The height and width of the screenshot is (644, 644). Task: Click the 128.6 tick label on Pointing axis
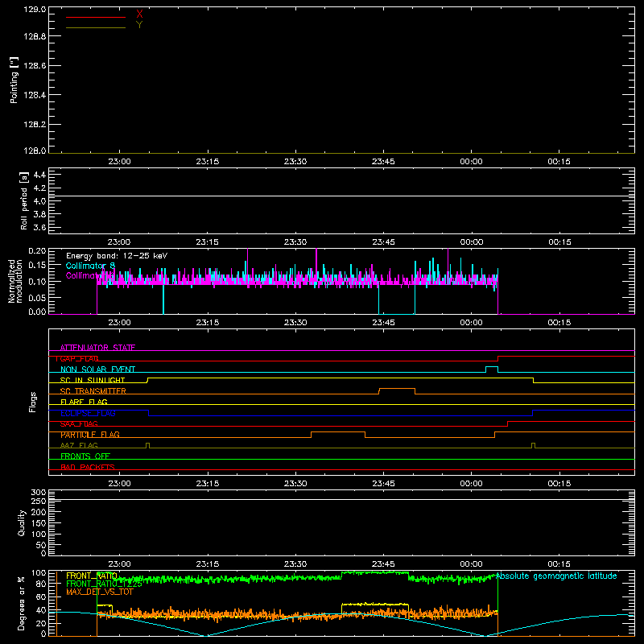[x=35, y=66]
